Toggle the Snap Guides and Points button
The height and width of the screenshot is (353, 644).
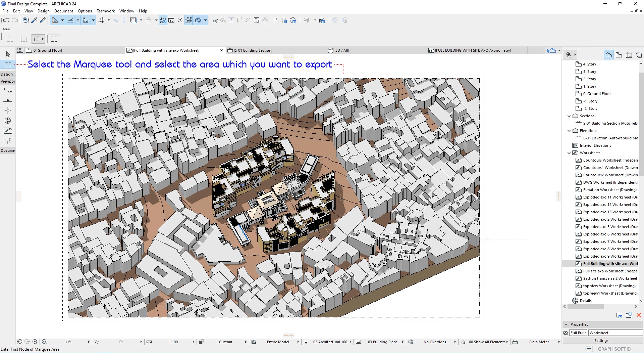click(x=71, y=20)
